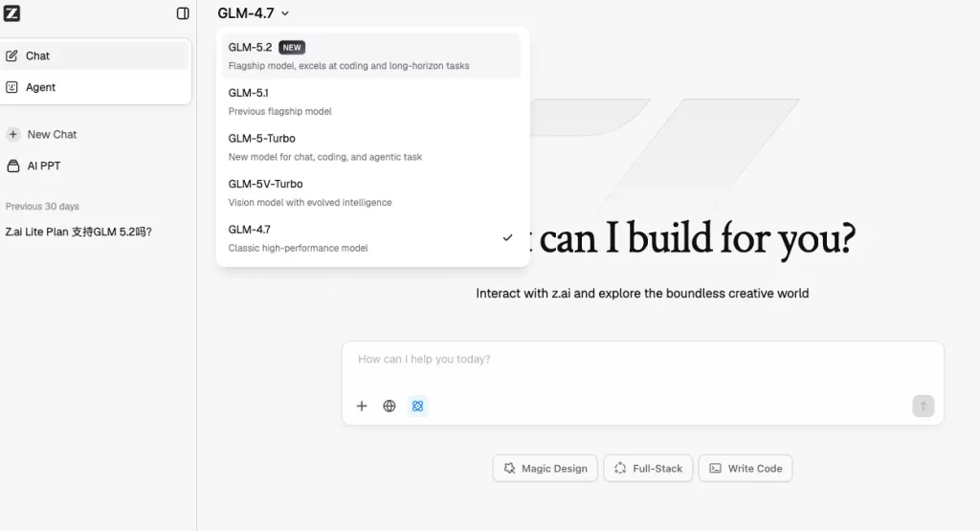Click the Write Code terminal icon
The height and width of the screenshot is (531, 980).
point(716,468)
